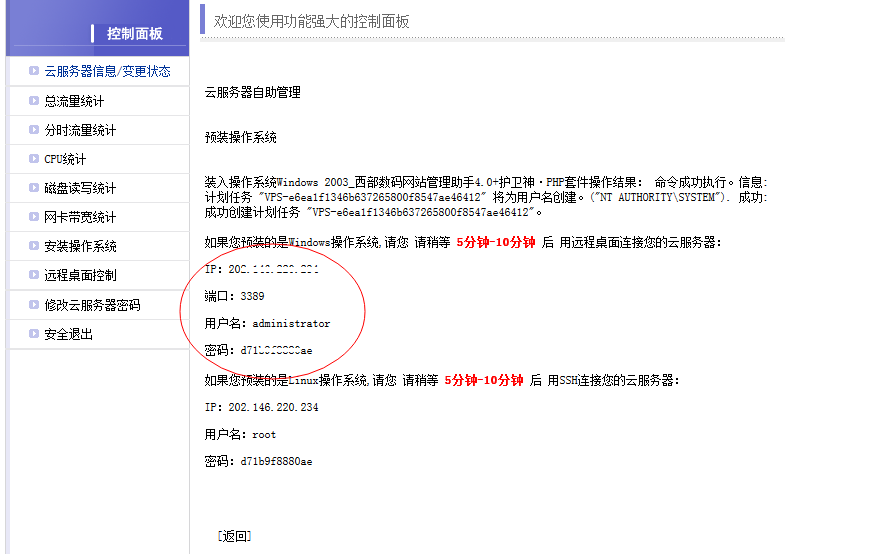The height and width of the screenshot is (554, 881).
Task: Click the bullet icon beside CPU统计
Action: [34, 158]
